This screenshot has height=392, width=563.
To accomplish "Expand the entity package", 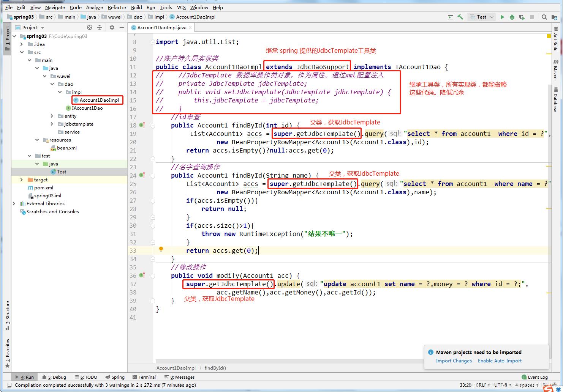I will click(52, 116).
